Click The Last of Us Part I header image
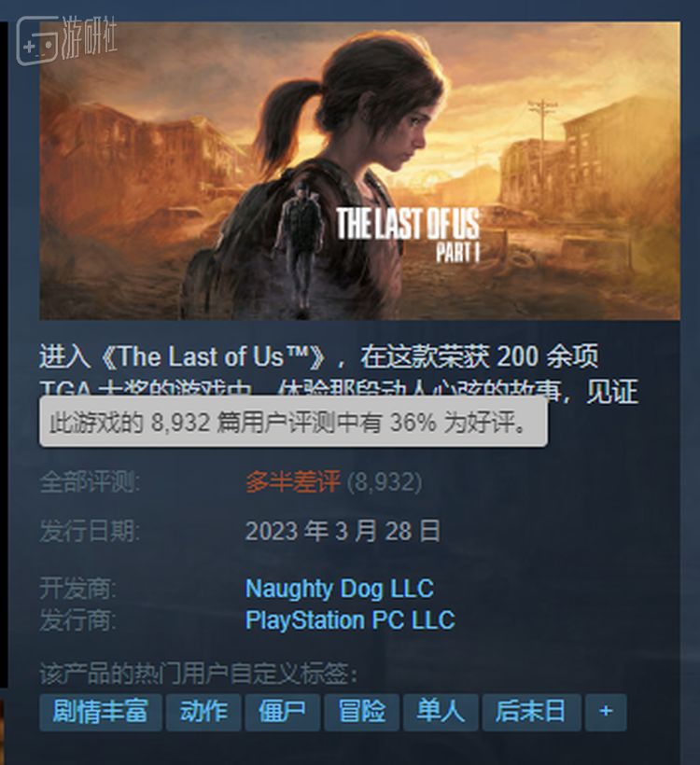Image resolution: width=700 pixels, height=765 pixels. pos(359,171)
